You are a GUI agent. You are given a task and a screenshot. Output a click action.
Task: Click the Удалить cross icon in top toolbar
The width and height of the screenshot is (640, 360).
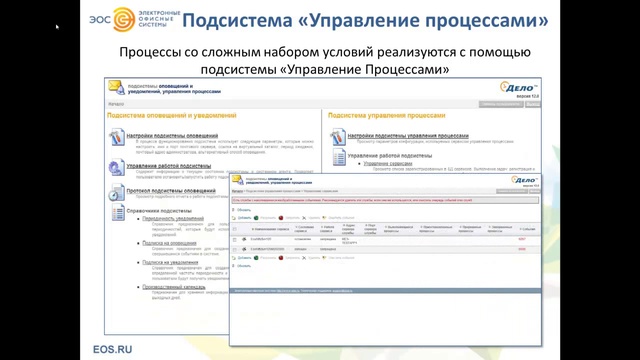point(304,218)
